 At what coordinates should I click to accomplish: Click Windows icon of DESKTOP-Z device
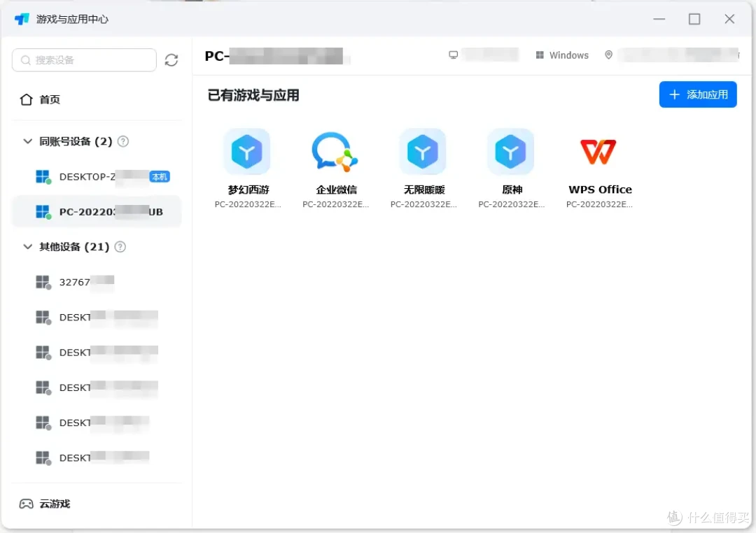tap(43, 177)
